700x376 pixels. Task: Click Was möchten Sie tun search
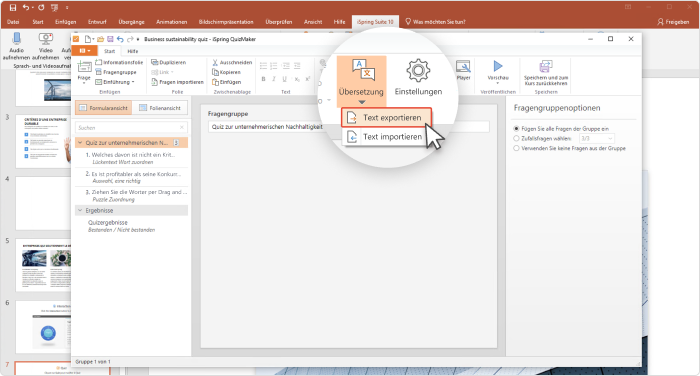click(435, 22)
